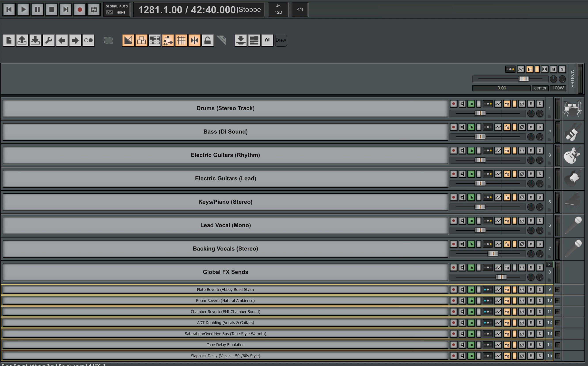The height and width of the screenshot is (366, 588).
Task: Click the microphone icon for Lead Vocal
Action: click(x=573, y=225)
